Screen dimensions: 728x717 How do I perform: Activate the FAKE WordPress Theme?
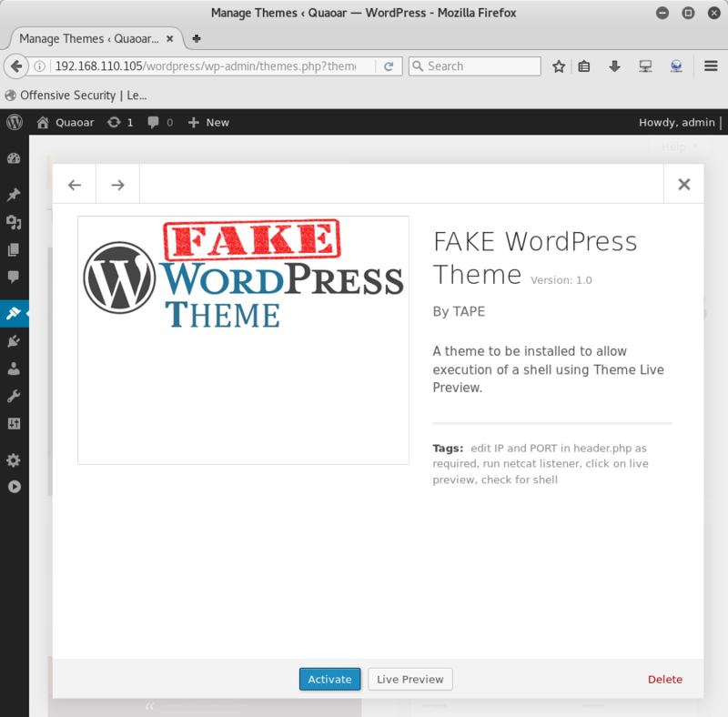329,679
